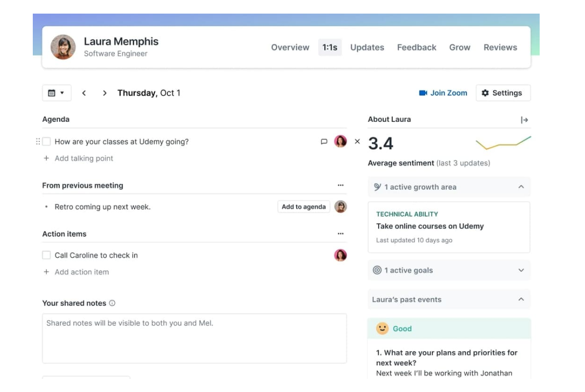This screenshot has height=392, width=585.
Task: Switch to the Reviews tab
Action: [x=500, y=47]
